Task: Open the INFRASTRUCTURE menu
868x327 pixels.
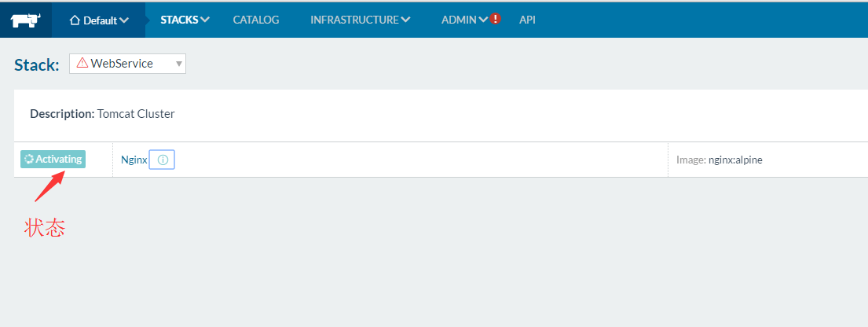Action: [x=354, y=20]
